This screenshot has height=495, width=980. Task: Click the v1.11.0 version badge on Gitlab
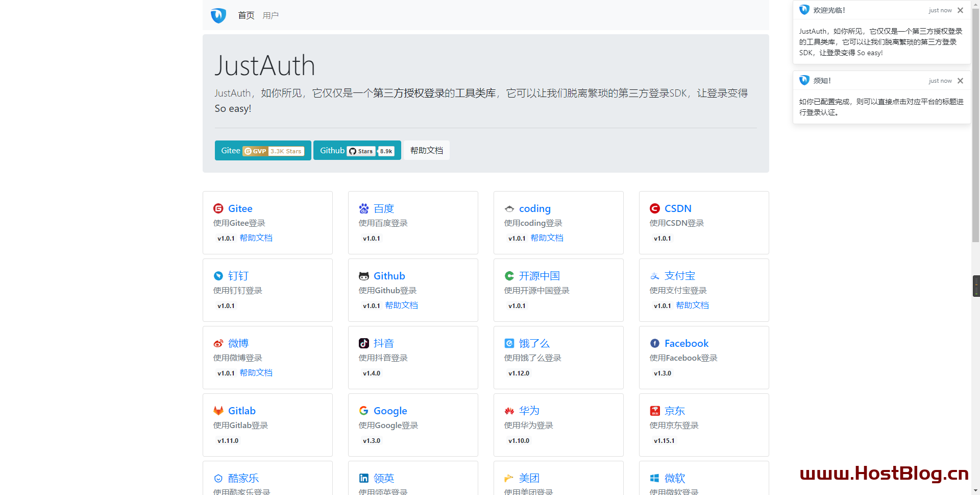tap(228, 441)
